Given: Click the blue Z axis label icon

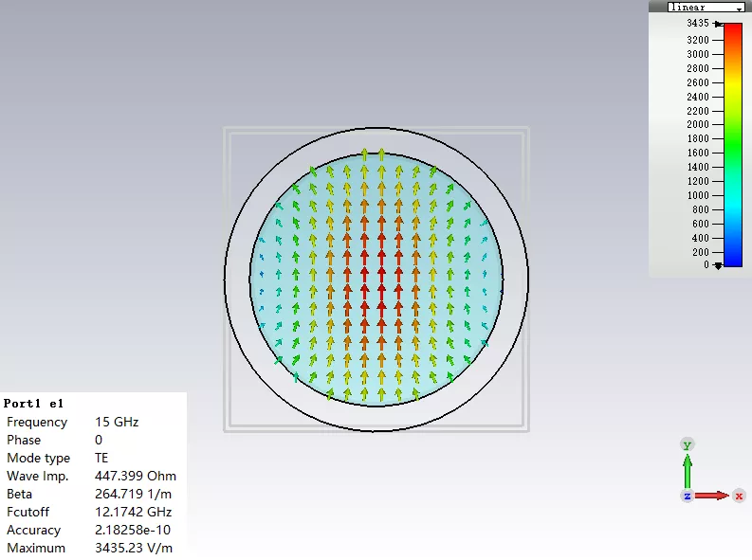Looking at the screenshot, I should coord(688,496).
